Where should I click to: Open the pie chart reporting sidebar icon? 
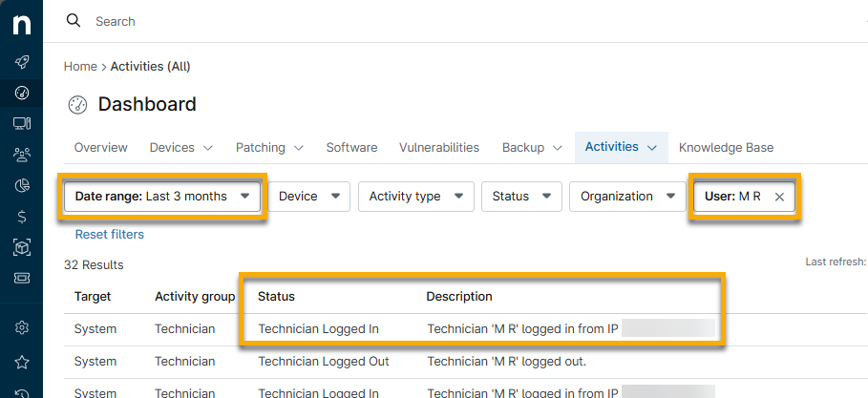click(21, 185)
